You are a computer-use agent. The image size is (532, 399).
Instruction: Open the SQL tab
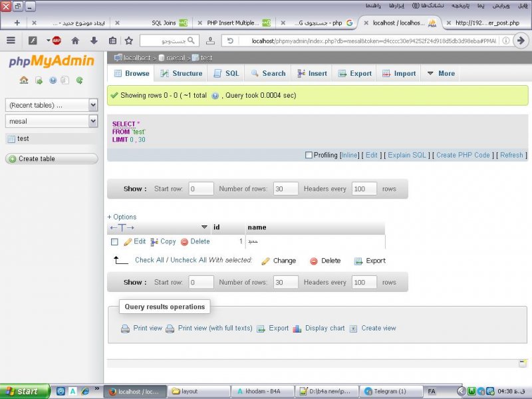pos(226,74)
